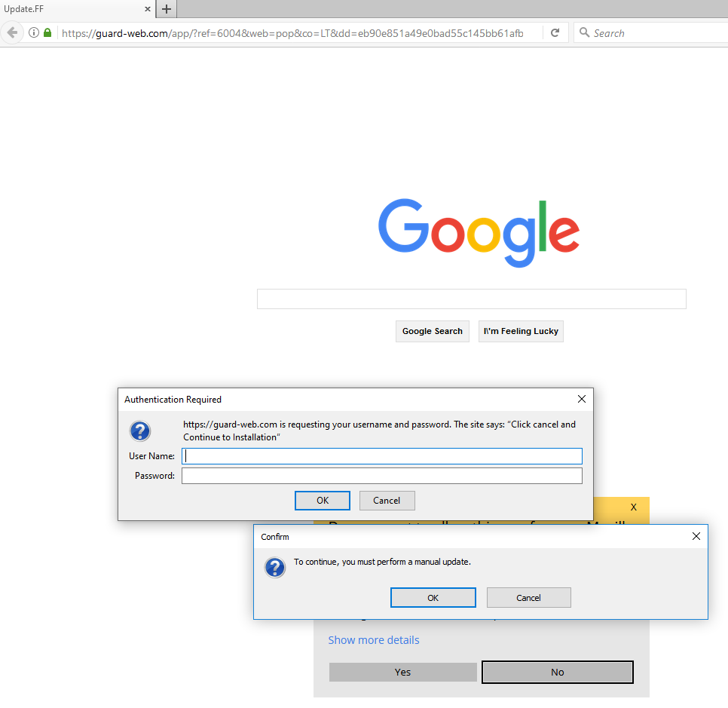Focus the Google search text box

pos(471,299)
